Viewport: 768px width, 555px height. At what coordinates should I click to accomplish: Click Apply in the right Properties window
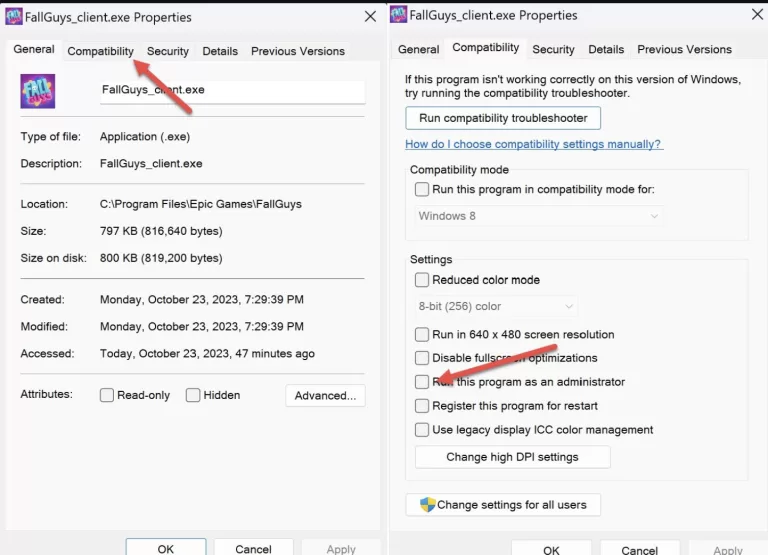(728, 549)
